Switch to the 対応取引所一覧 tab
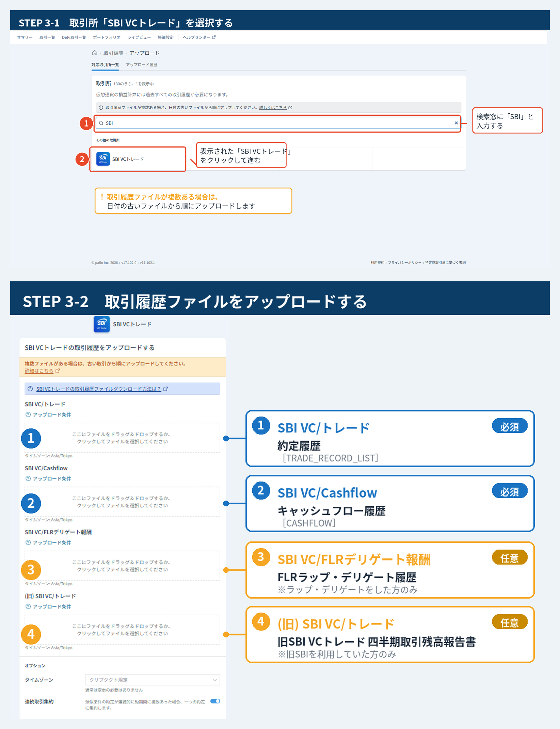 click(105, 65)
